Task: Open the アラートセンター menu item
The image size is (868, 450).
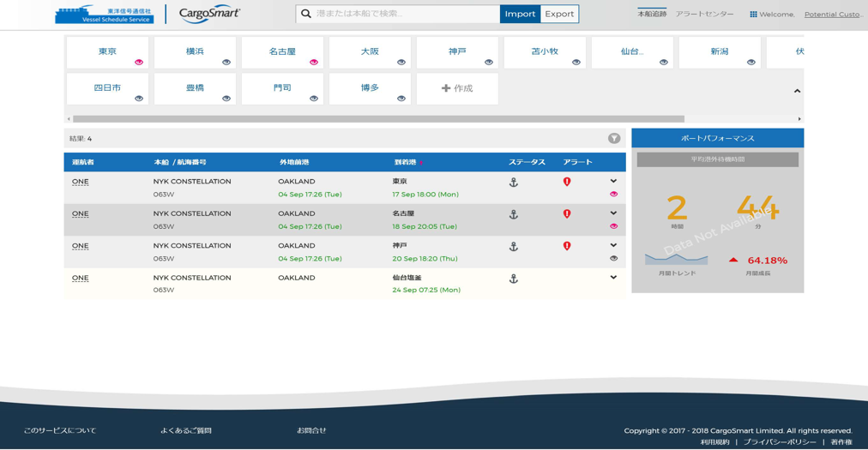Action: click(704, 15)
